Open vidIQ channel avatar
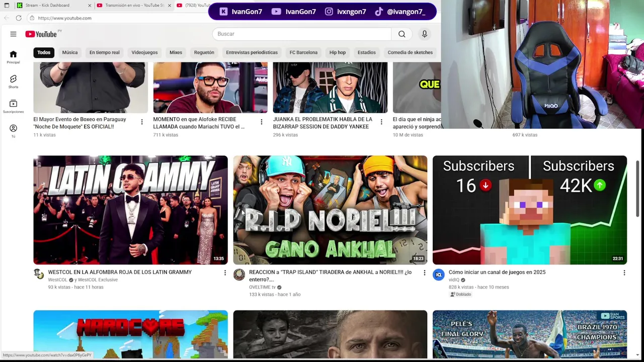644x362 pixels. (x=439, y=274)
